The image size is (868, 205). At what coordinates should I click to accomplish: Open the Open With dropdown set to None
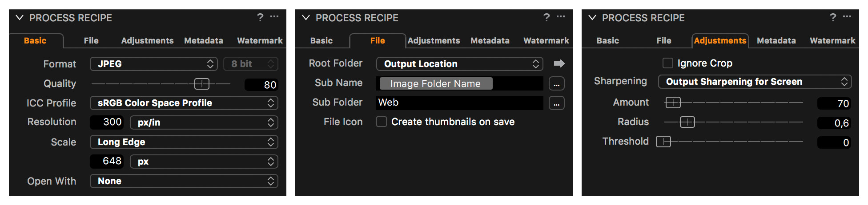point(184,181)
